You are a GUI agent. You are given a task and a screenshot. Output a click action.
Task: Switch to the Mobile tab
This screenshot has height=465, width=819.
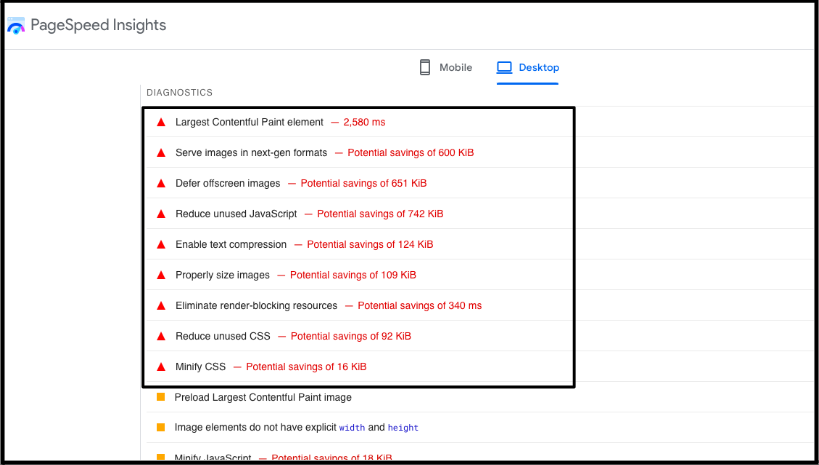[x=446, y=67]
